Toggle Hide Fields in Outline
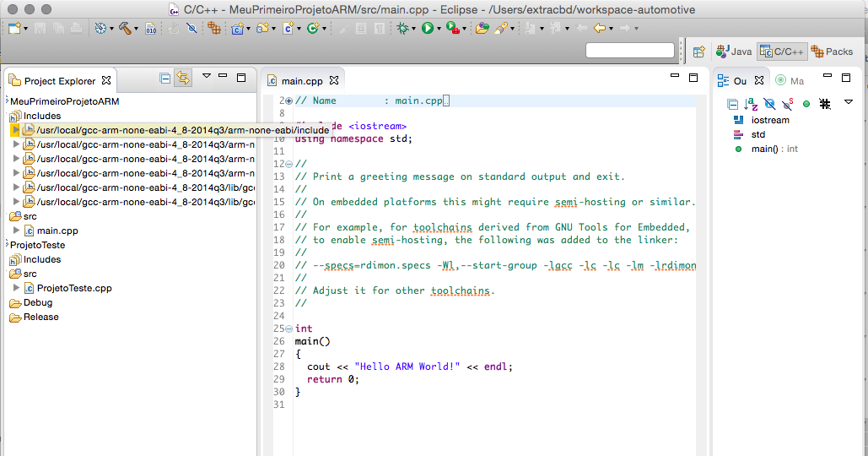 coord(769,104)
